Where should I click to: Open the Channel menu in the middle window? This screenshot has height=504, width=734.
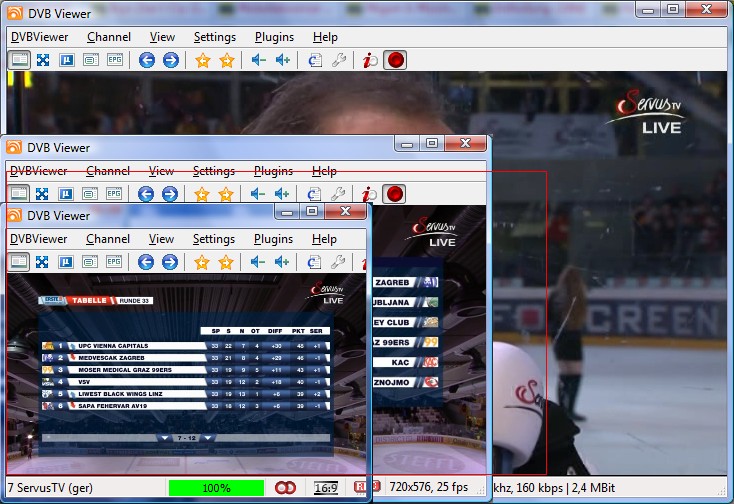pos(108,171)
